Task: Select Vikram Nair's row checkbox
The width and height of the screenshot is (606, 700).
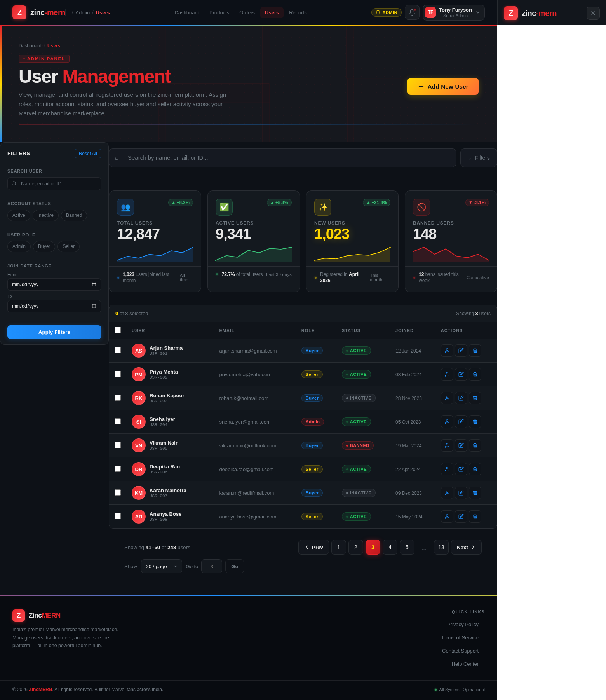Action: 118,445
